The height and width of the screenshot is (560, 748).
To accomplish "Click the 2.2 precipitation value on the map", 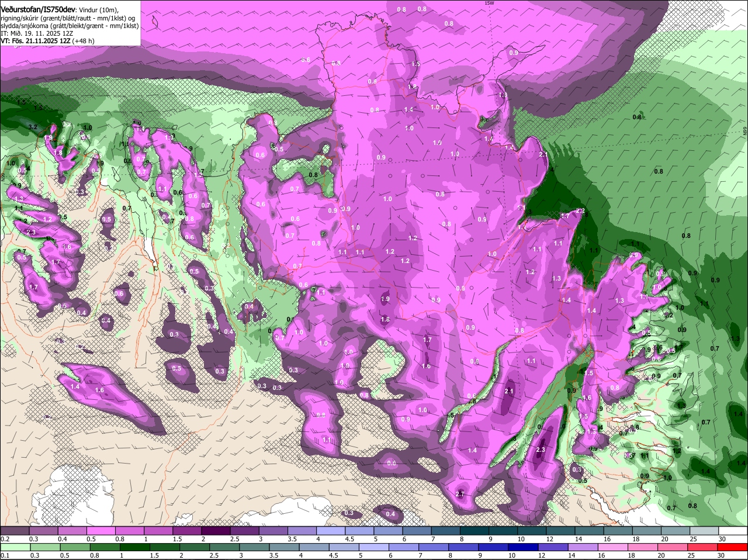I will pyautogui.click(x=580, y=210).
